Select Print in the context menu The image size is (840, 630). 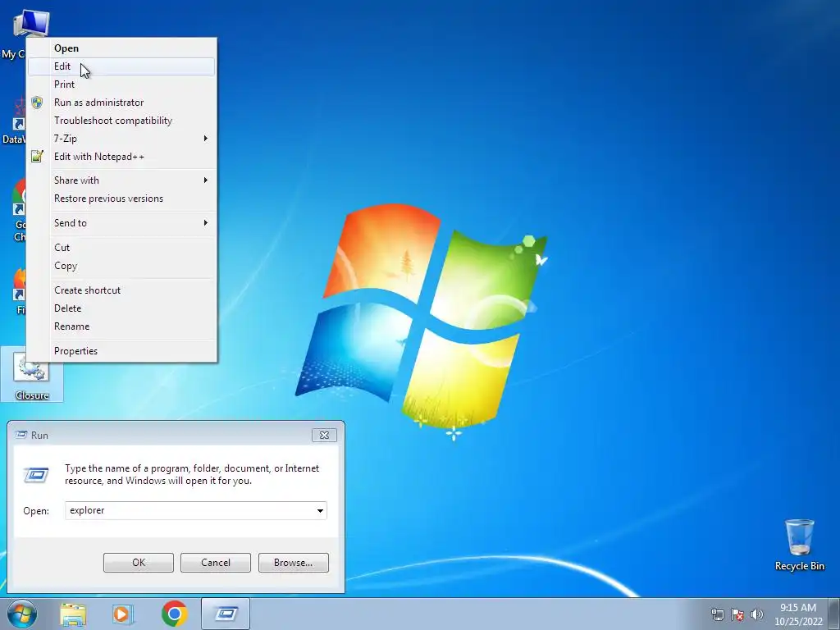coord(121,84)
